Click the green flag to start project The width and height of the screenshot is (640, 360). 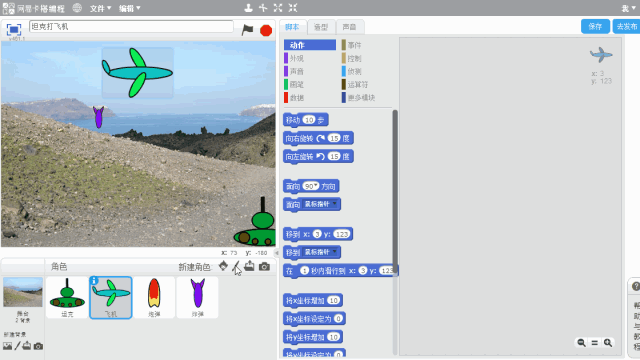tap(247, 30)
